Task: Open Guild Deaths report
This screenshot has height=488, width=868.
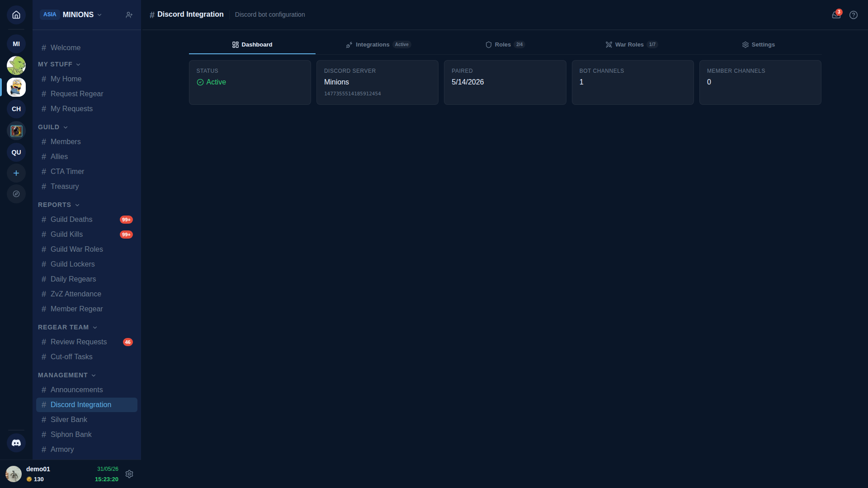Action: point(87,220)
